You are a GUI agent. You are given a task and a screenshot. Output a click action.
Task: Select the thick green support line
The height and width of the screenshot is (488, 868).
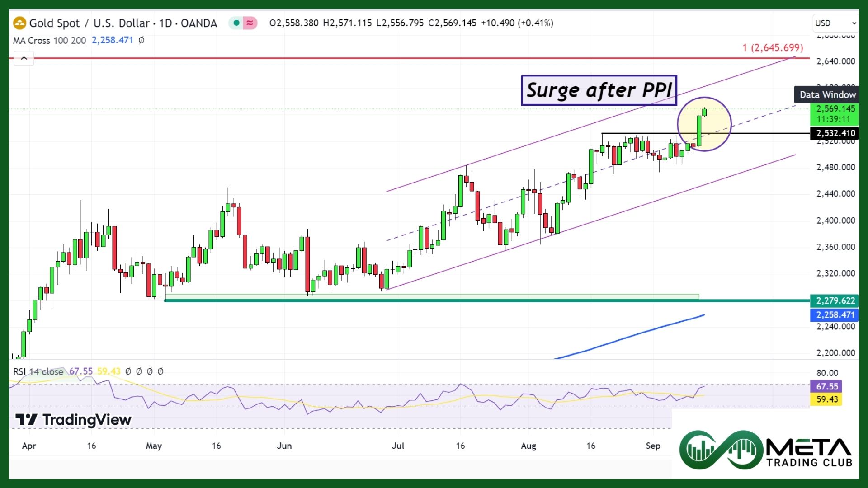[x=486, y=300]
